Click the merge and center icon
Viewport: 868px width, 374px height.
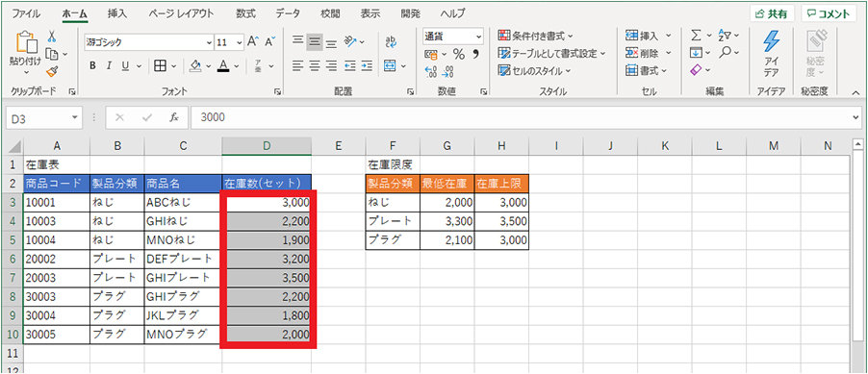[x=391, y=65]
